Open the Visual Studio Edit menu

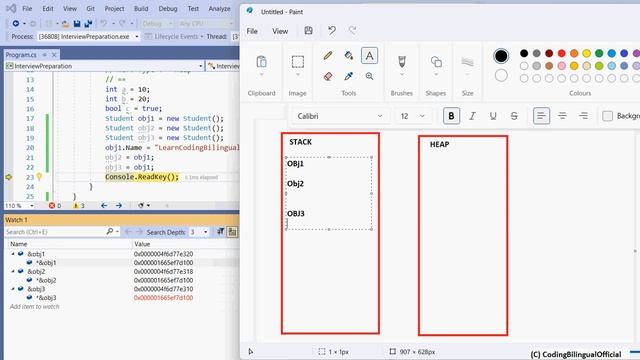pyautogui.click(x=48, y=9)
